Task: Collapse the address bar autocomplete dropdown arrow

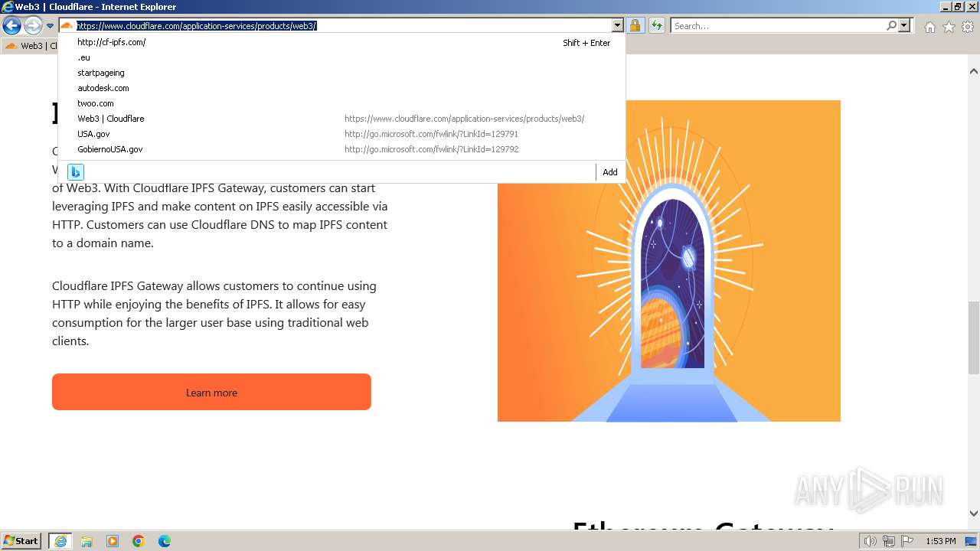Action: click(x=617, y=26)
